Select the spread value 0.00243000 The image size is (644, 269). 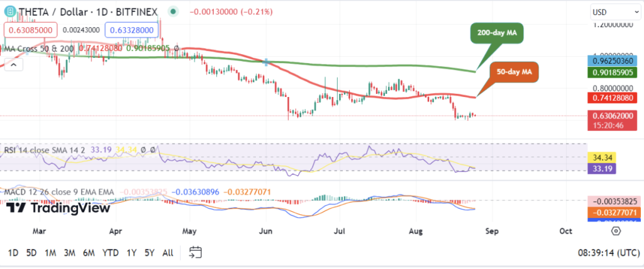[81, 30]
